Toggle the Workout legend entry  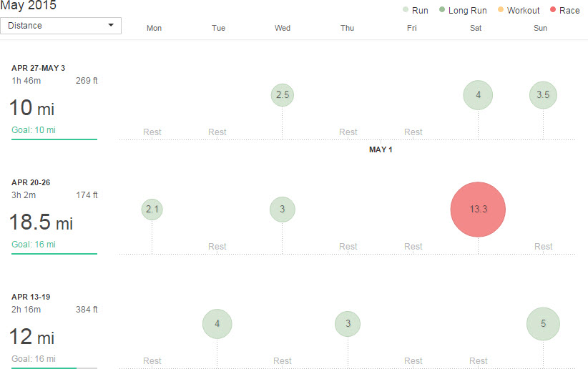[x=519, y=11]
